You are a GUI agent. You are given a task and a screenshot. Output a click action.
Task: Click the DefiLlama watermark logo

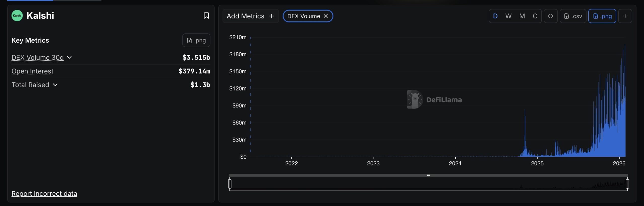[x=414, y=99]
